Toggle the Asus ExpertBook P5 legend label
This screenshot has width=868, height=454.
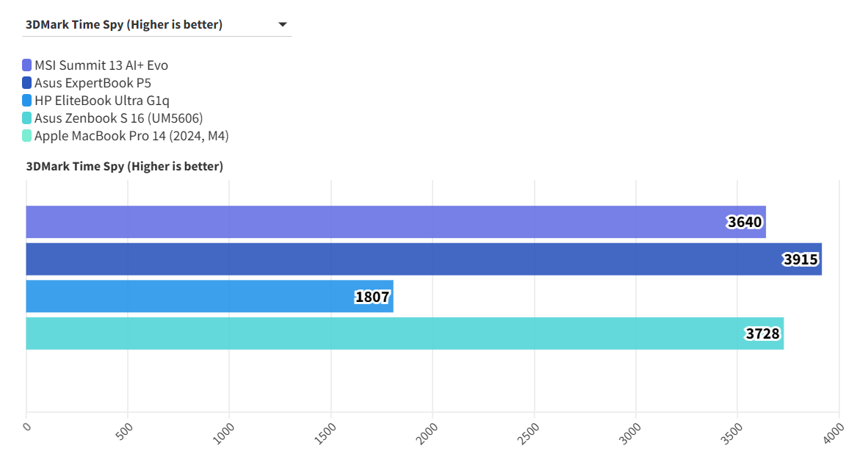click(x=93, y=83)
